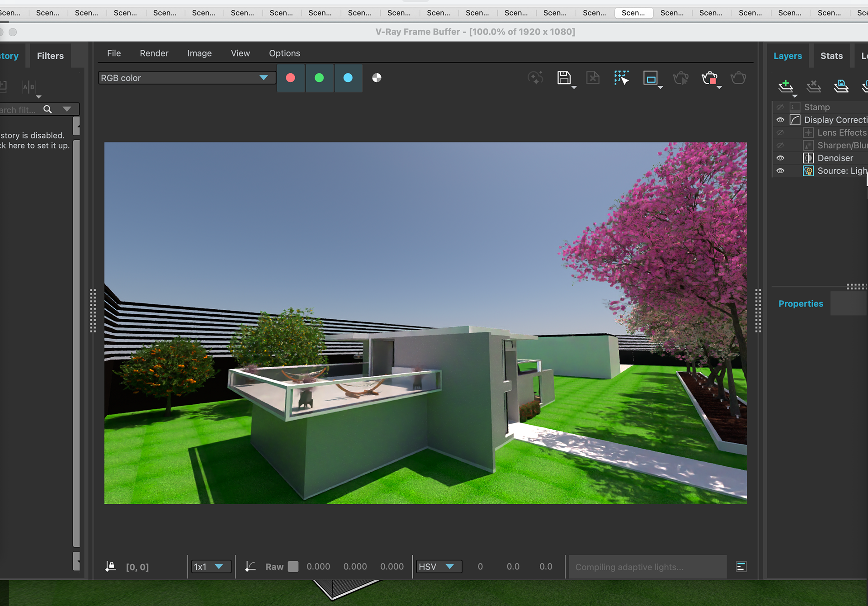Click the Save image icon
Screen dimensions: 868x606
[x=564, y=78]
